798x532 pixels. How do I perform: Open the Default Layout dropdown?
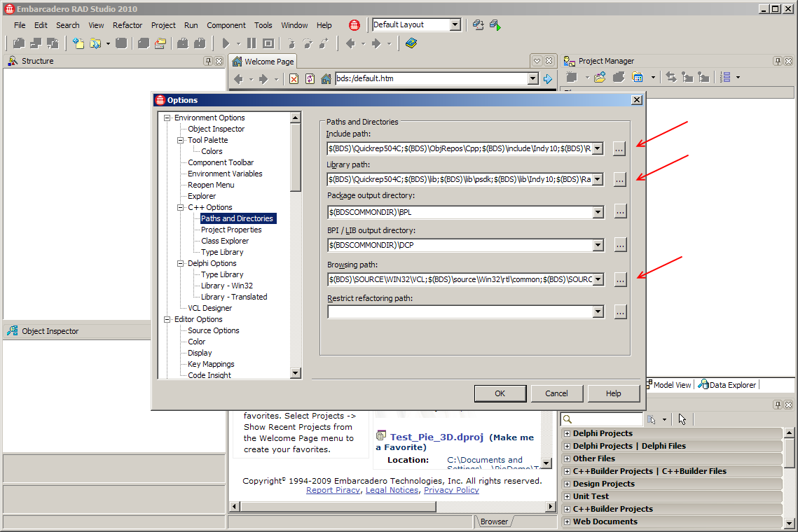[x=455, y=24]
